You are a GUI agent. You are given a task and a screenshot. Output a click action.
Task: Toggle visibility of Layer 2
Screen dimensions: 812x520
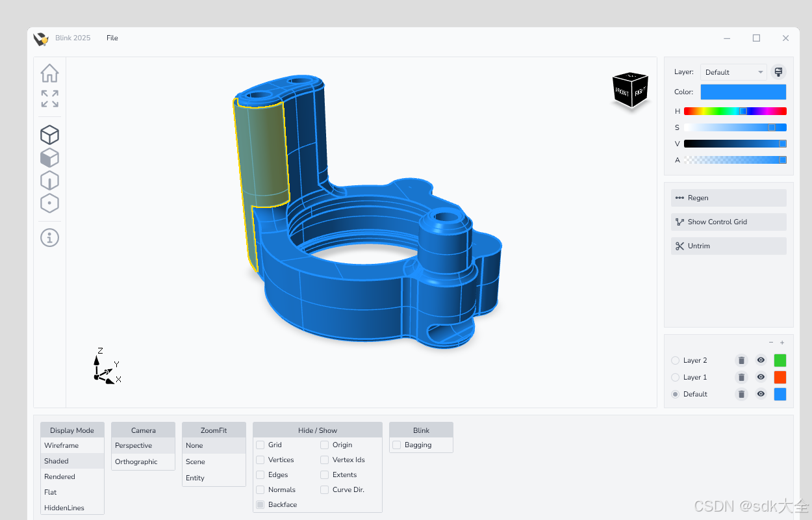(x=761, y=360)
